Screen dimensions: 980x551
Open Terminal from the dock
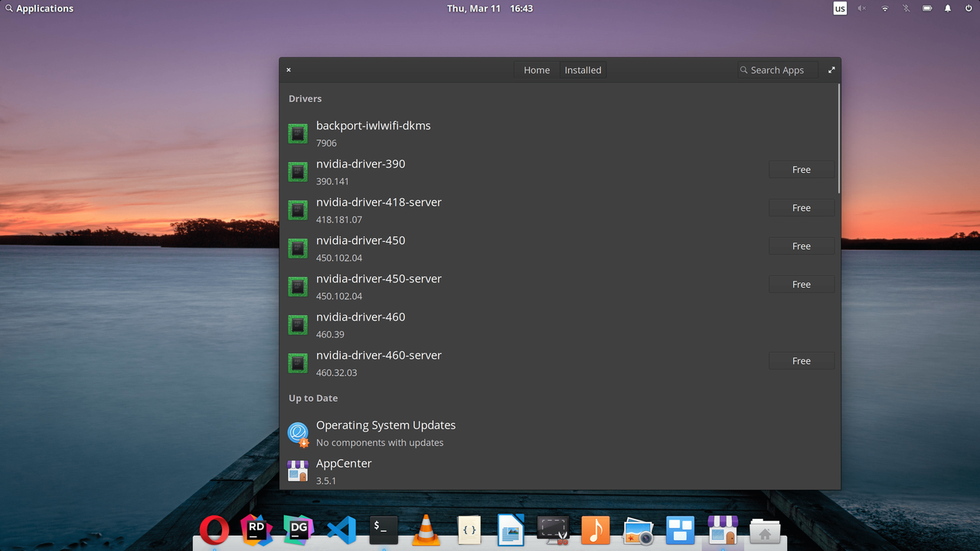384,530
